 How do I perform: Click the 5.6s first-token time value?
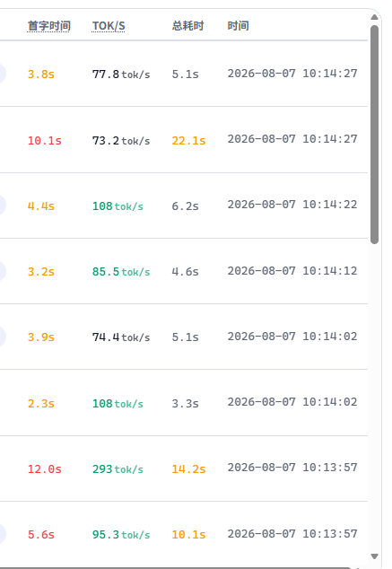tap(41, 535)
